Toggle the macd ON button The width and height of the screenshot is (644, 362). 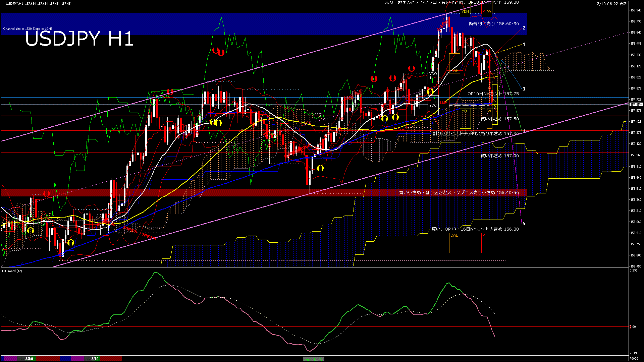(x=314, y=359)
